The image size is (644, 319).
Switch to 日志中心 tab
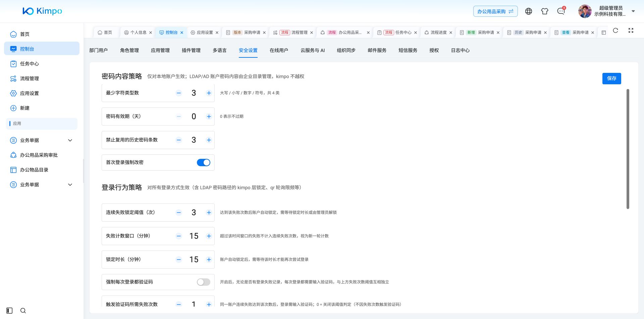click(x=460, y=50)
